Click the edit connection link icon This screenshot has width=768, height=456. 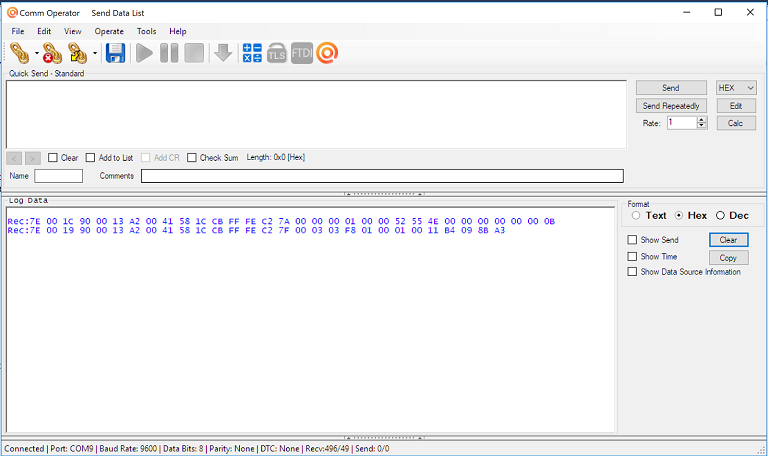[77, 53]
